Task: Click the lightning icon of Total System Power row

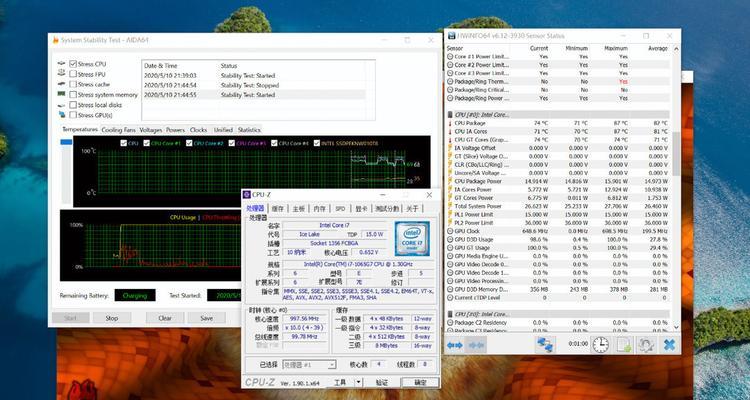Action: (450, 206)
